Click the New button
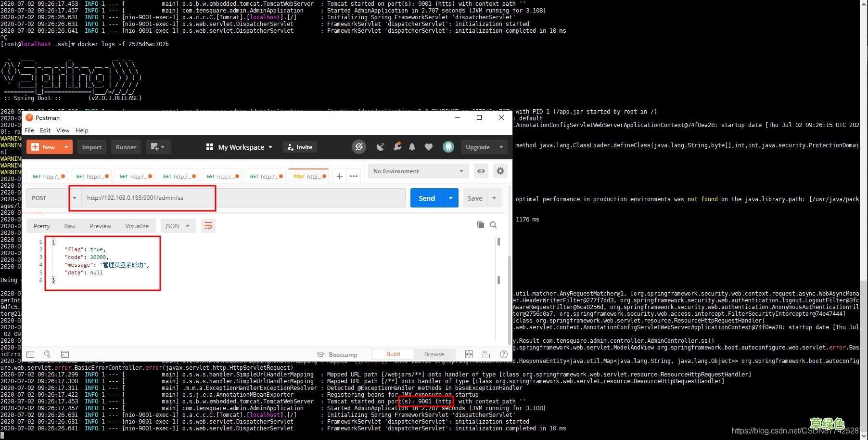Image resolution: width=868 pixels, height=440 pixels. point(43,147)
